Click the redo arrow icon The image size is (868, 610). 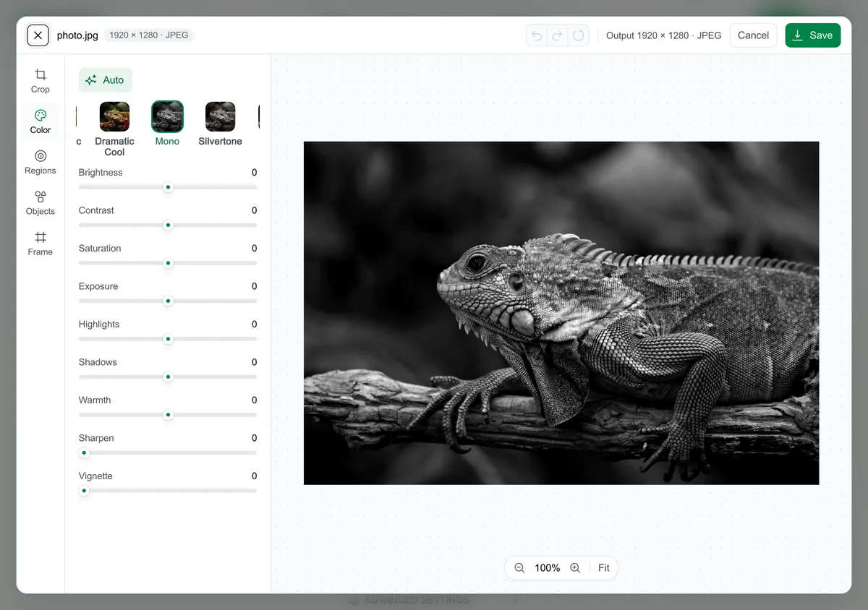557,35
